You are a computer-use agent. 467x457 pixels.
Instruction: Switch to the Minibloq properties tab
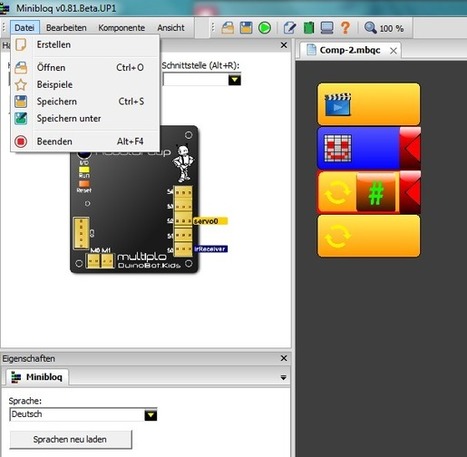37,377
